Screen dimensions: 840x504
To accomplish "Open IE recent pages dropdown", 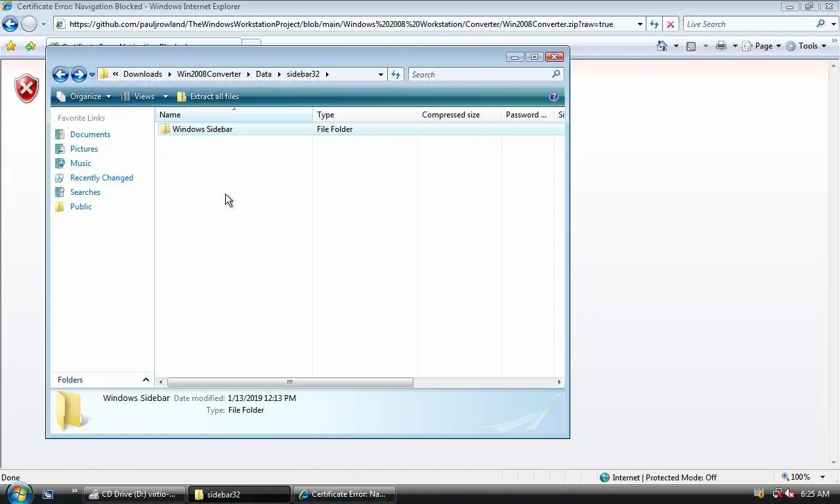I will tap(43, 24).
